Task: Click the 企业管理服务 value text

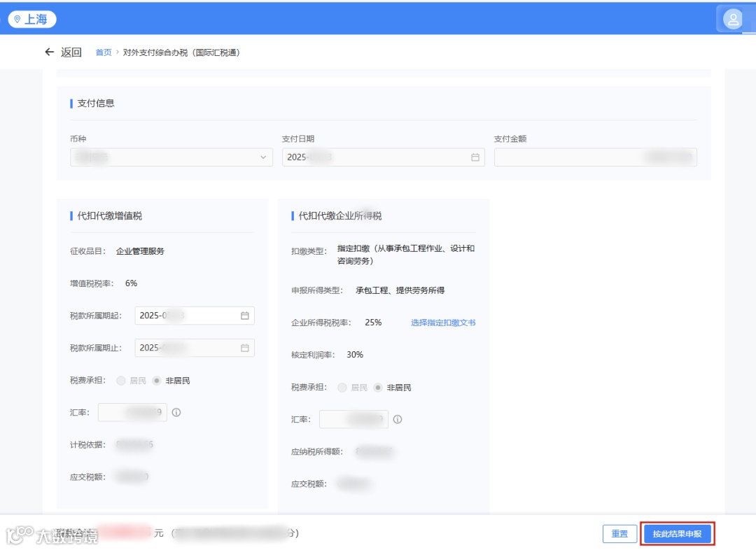Action: 140,251
